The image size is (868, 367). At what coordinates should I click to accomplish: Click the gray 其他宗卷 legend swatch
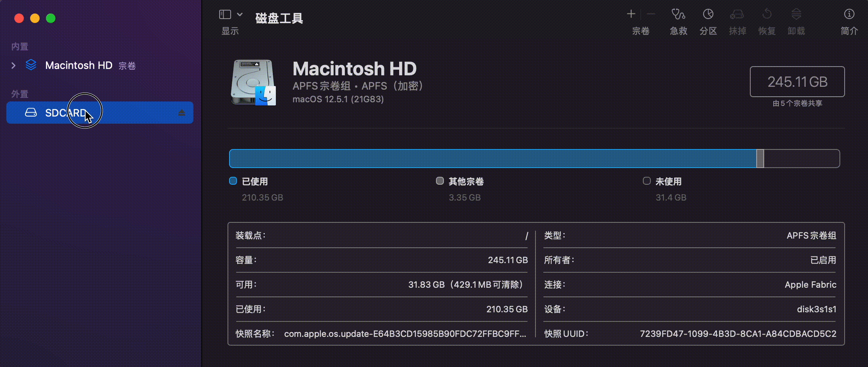(x=440, y=181)
